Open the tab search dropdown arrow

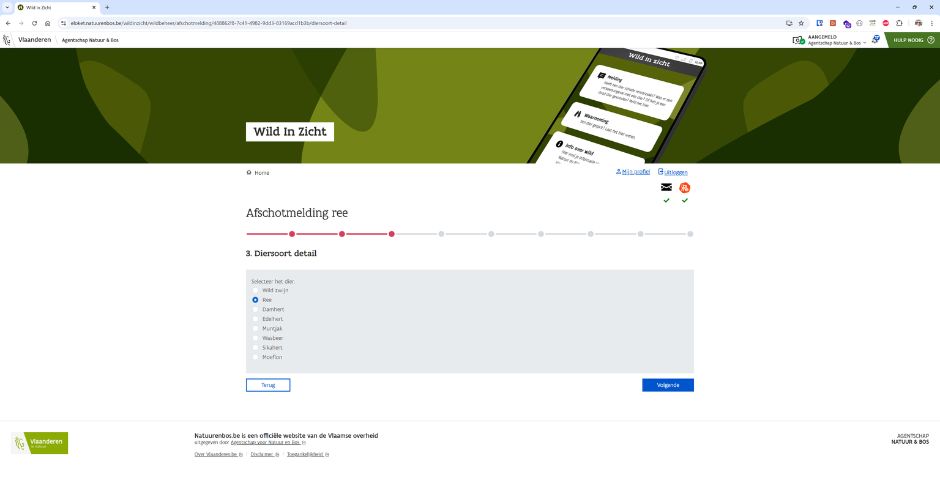pos(8,7)
